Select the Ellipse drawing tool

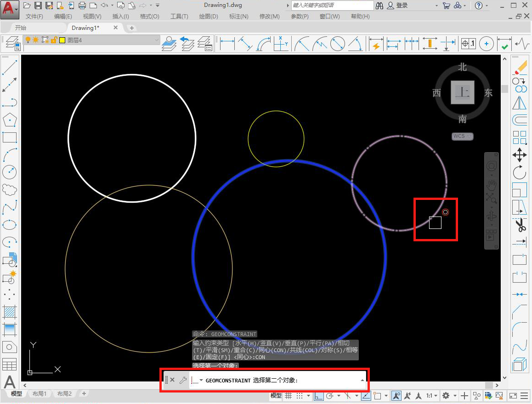pos(10,225)
